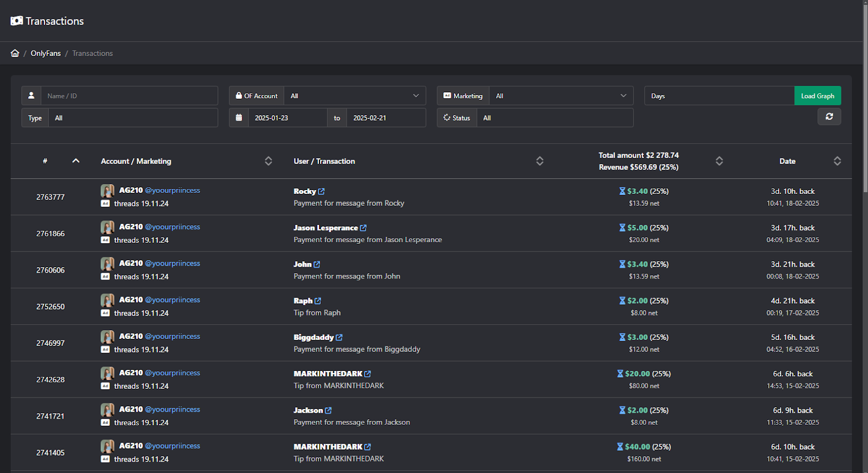Viewport: 868px width, 473px height.
Task: Open Raph's external link icon
Action: (318, 301)
